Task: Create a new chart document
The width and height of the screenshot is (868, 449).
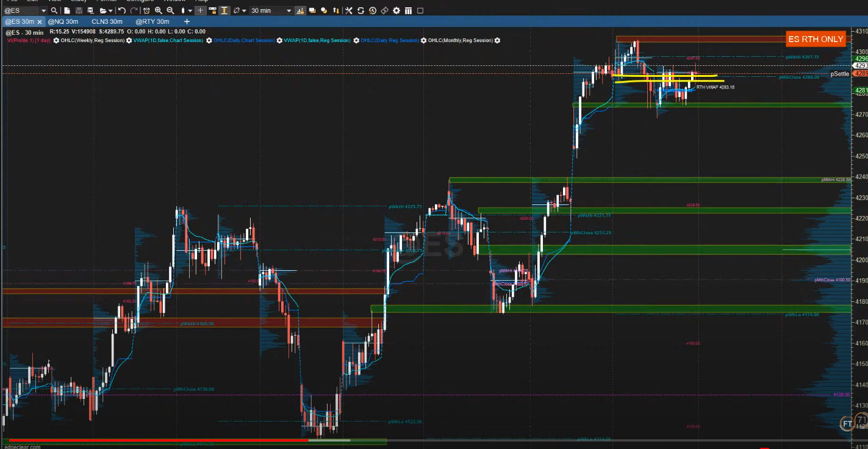Action: pos(67,10)
